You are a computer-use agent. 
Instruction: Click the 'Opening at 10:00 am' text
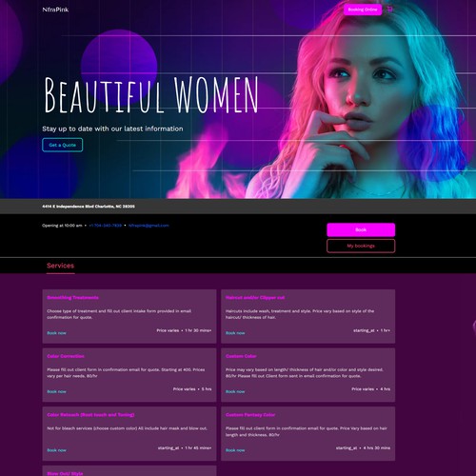(x=62, y=226)
